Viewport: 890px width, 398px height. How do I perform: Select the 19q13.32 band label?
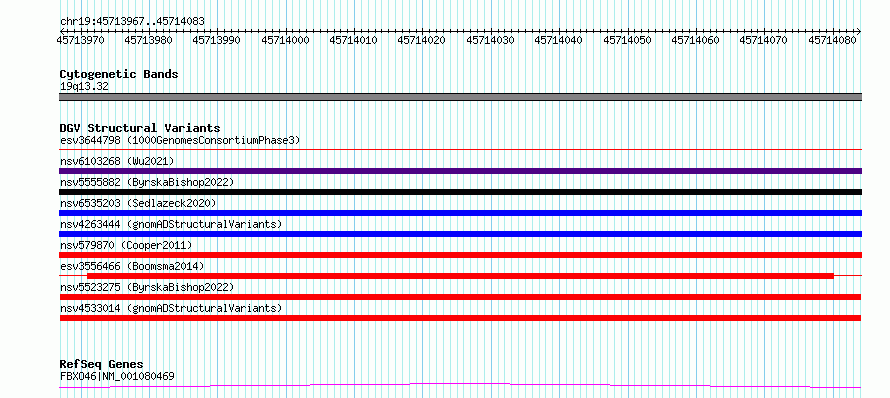pos(84,87)
